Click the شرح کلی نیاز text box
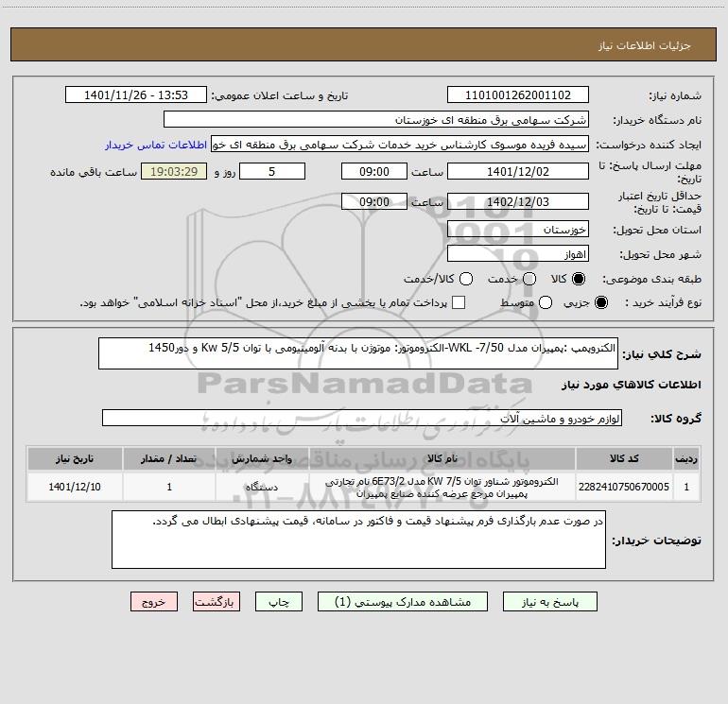Viewport: 728px width, 704px height. point(358,353)
